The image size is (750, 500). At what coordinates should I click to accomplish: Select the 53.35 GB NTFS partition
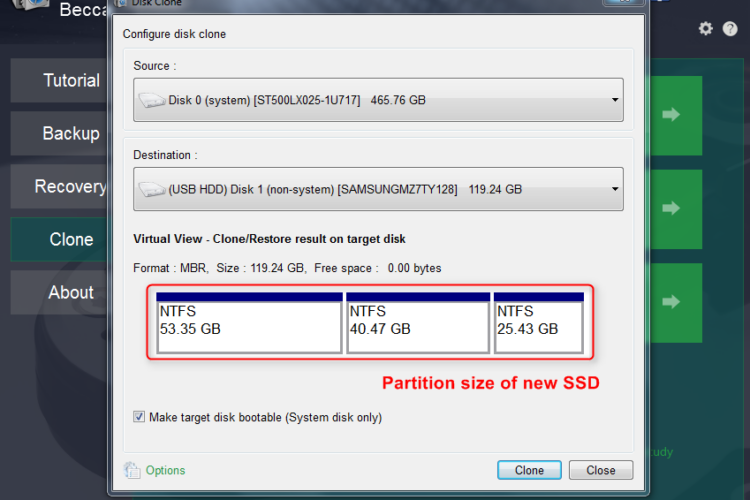249,322
